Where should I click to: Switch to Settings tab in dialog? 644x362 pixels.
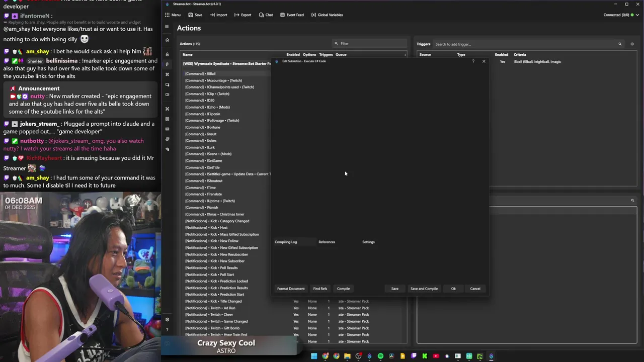(x=368, y=242)
